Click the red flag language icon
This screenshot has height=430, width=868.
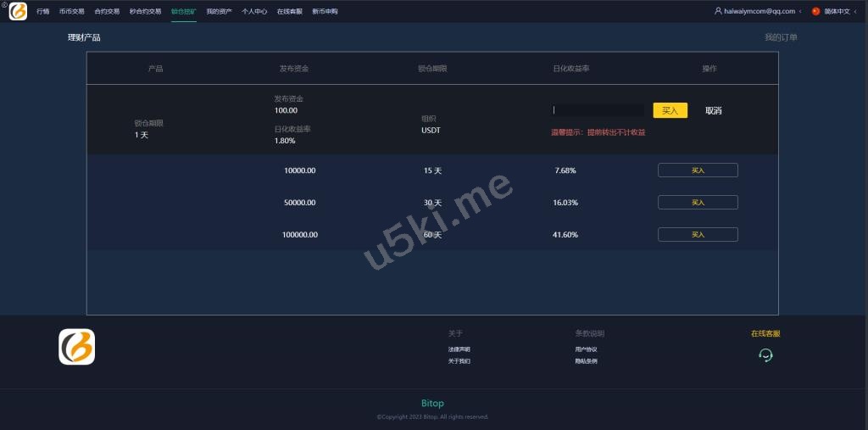[815, 12]
